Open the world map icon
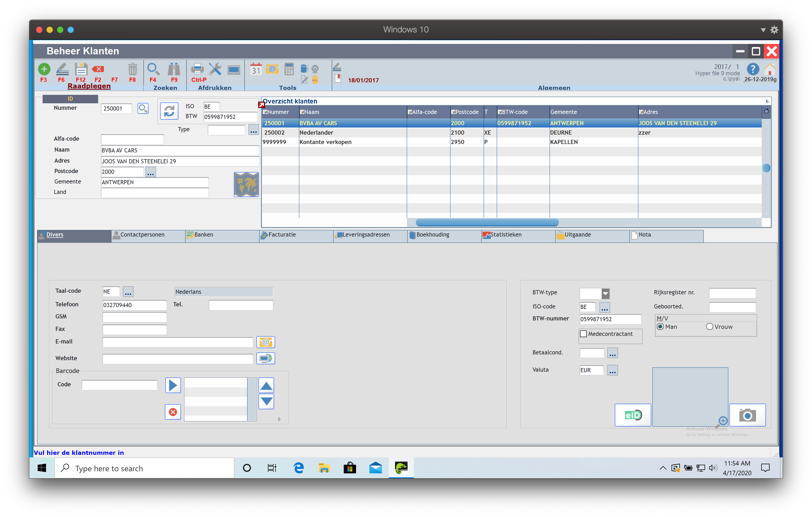Screen dimensions: 812x517 click(x=246, y=184)
